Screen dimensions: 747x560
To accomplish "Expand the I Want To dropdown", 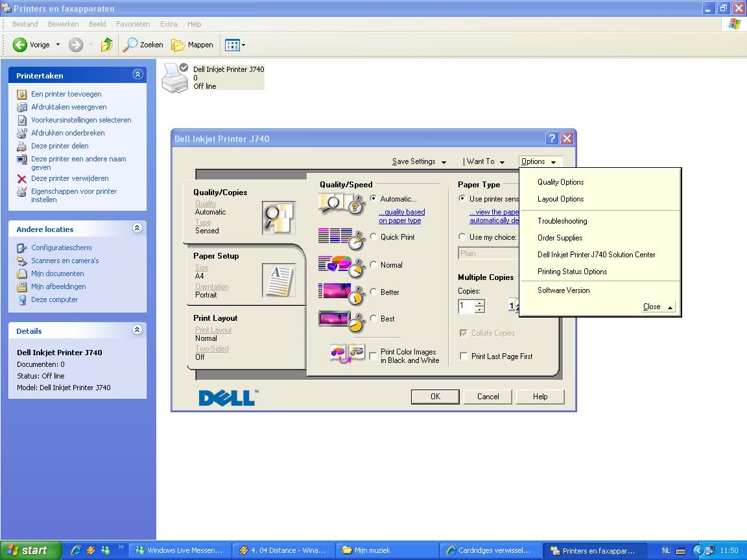I will [x=483, y=162].
